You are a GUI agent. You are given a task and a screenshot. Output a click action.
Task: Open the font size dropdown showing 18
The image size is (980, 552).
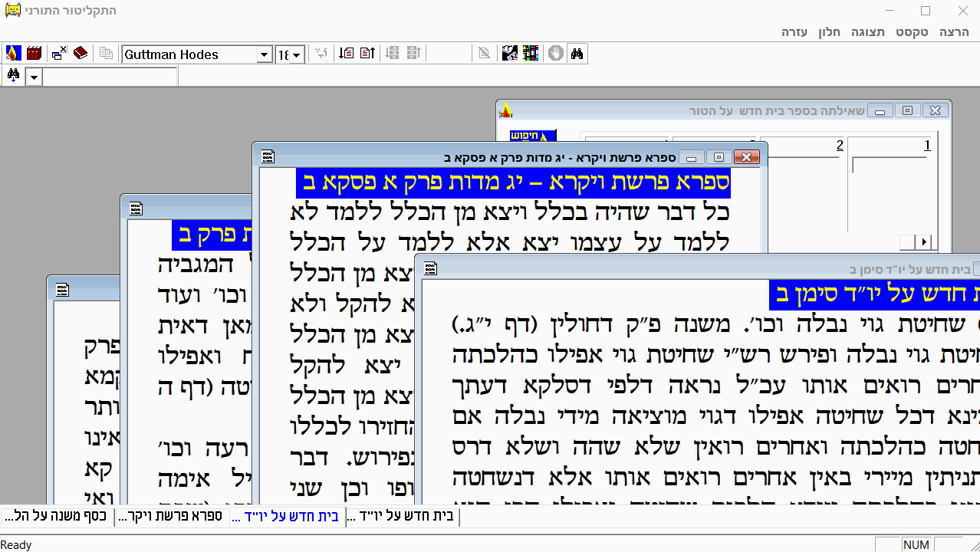click(x=299, y=54)
